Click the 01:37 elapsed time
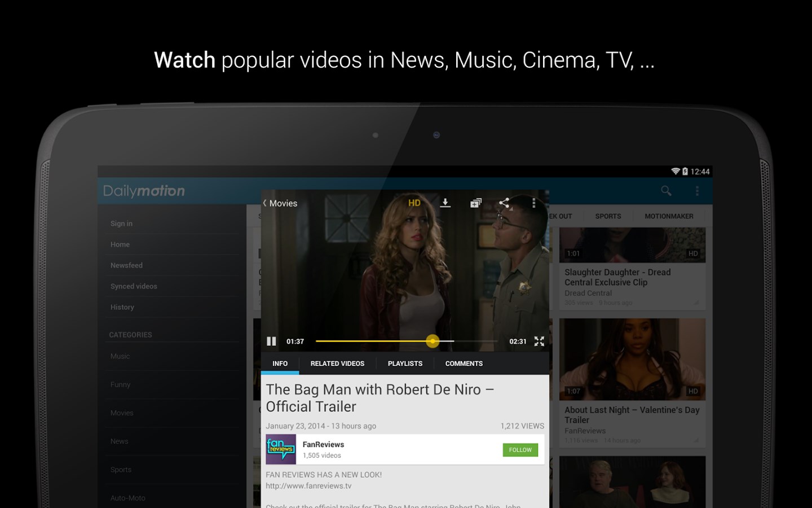This screenshot has height=508, width=812. pyautogui.click(x=295, y=341)
